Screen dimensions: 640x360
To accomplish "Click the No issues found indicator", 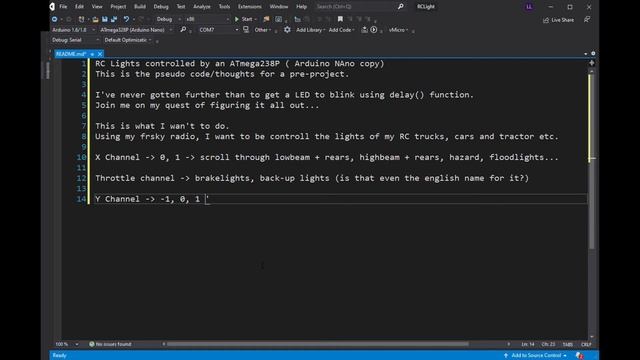I will pos(110,344).
